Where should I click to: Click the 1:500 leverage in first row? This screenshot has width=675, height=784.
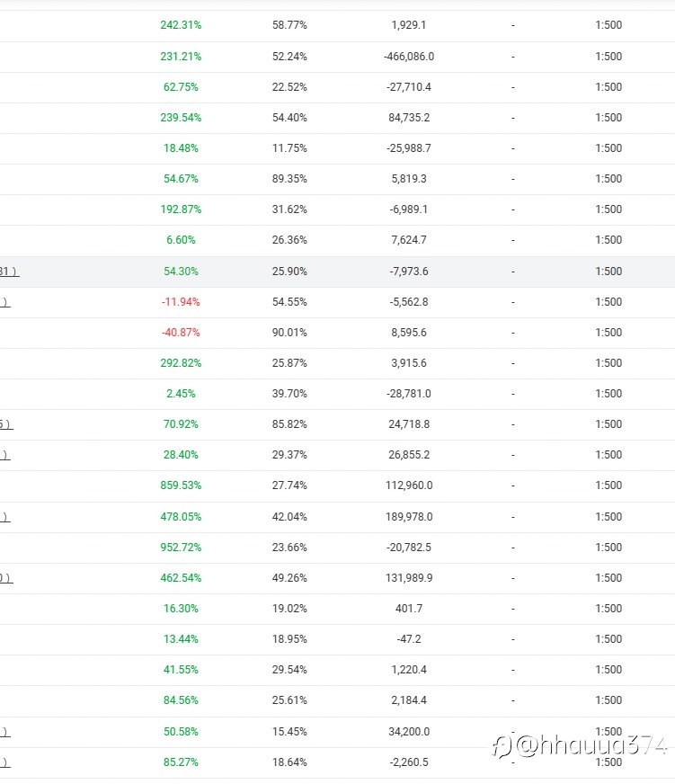608,25
